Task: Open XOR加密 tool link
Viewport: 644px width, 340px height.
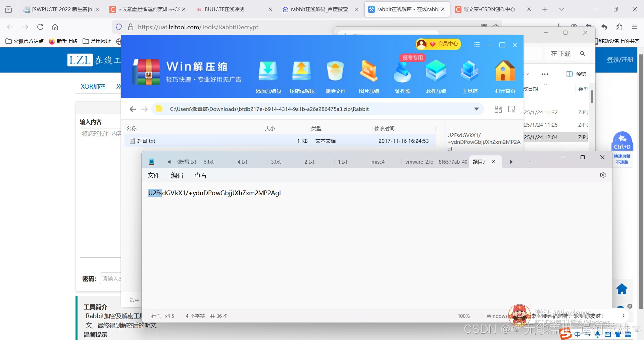Action: [93, 87]
